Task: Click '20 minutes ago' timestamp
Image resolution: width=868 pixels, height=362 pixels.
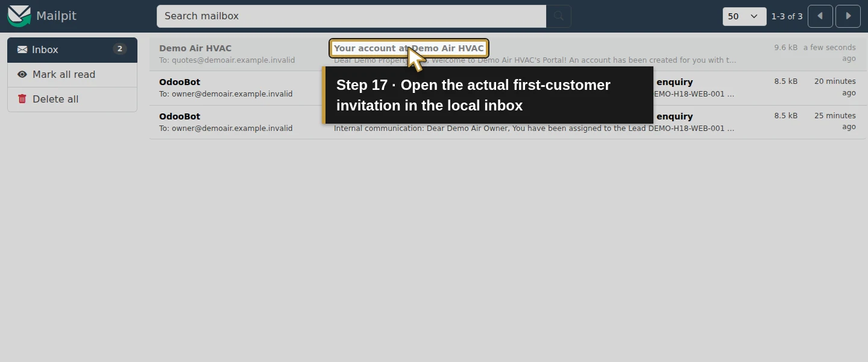Action: [835, 87]
